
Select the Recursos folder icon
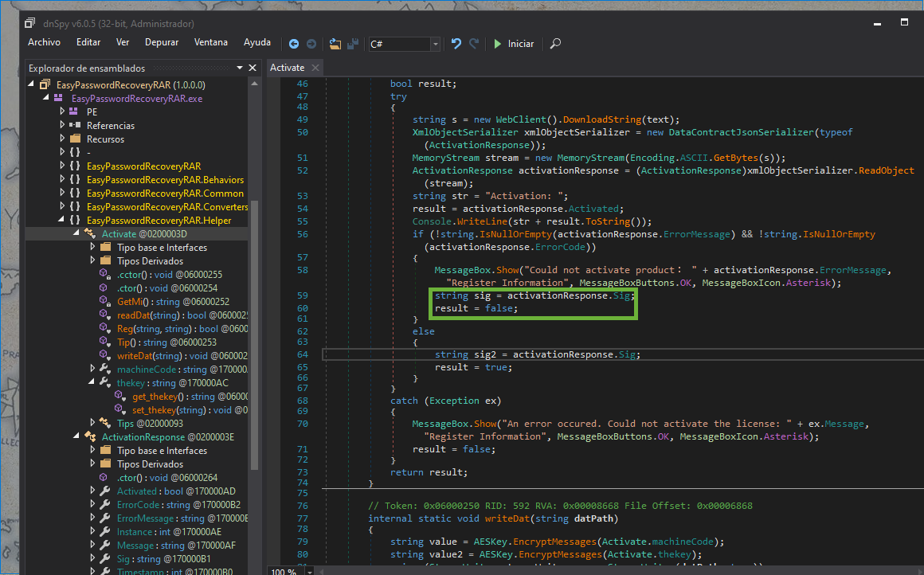75,139
